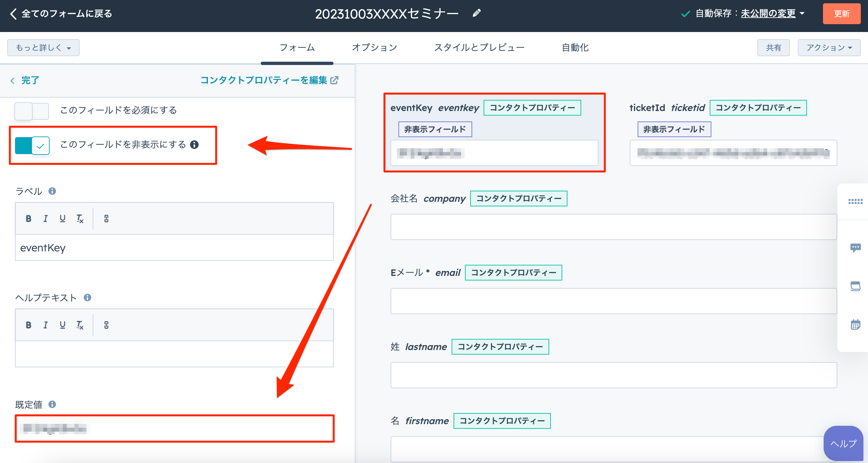Click the ラベル text field containing eventKey
868x463 pixels.
point(174,248)
